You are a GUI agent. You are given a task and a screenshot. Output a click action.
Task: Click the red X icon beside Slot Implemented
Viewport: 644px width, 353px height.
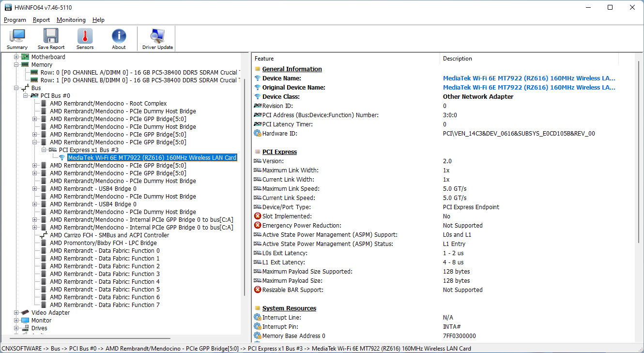tap(257, 216)
